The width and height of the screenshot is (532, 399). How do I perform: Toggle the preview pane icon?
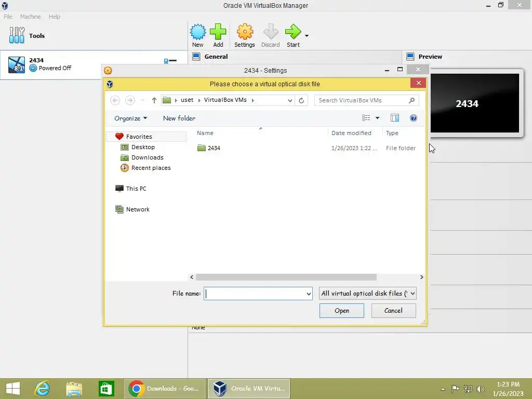[395, 118]
